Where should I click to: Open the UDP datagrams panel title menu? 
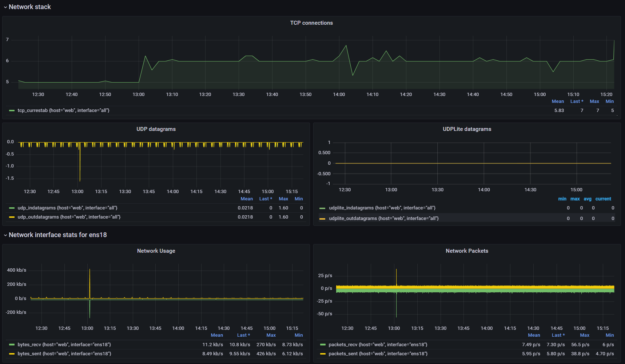[156, 129]
